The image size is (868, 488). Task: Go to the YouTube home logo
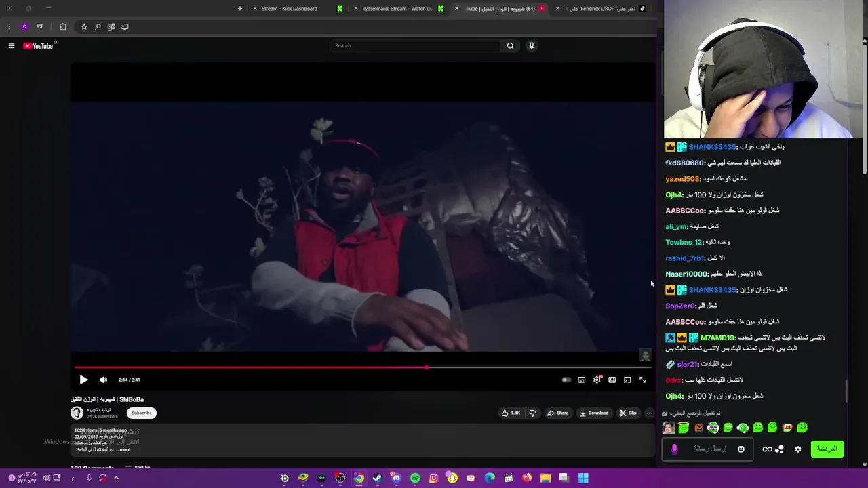[x=38, y=45]
